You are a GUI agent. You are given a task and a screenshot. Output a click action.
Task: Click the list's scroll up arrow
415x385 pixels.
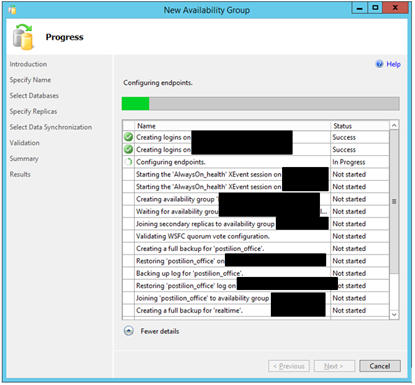tap(394, 125)
